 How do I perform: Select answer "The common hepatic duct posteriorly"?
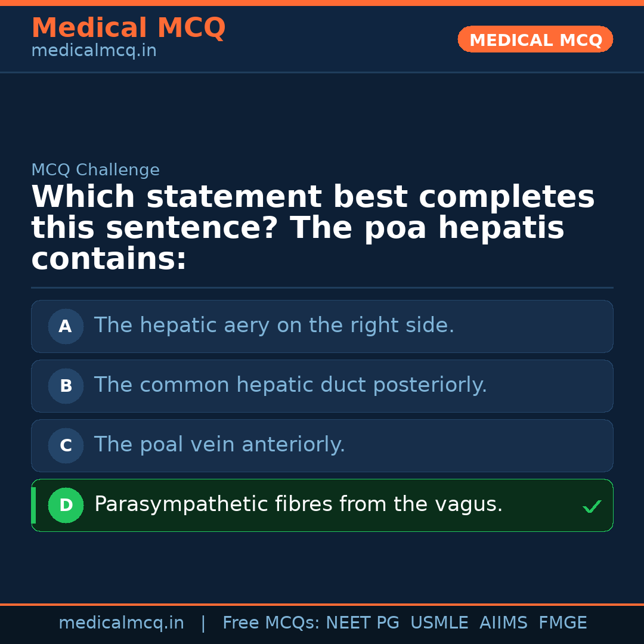click(290, 385)
